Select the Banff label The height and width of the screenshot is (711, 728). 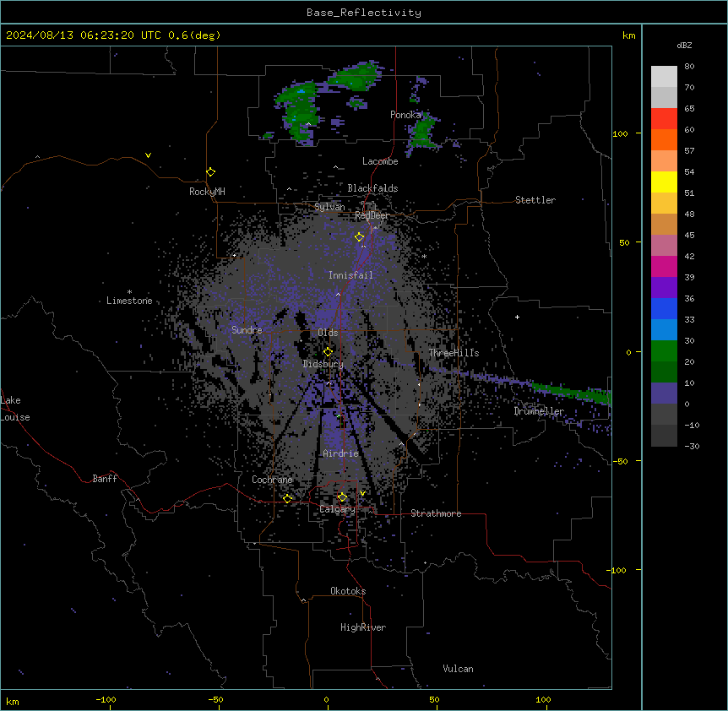coord(105,479)
